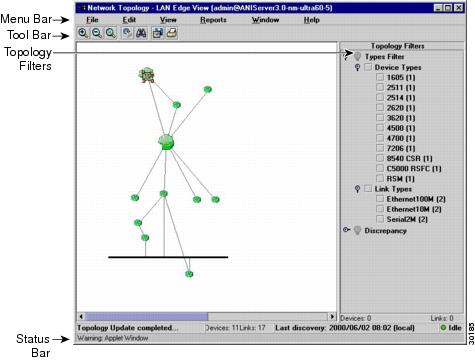Screen dimensions: 475x360
Task: Select the hub node with a vertical link to the bus
Action: point(163,193)
